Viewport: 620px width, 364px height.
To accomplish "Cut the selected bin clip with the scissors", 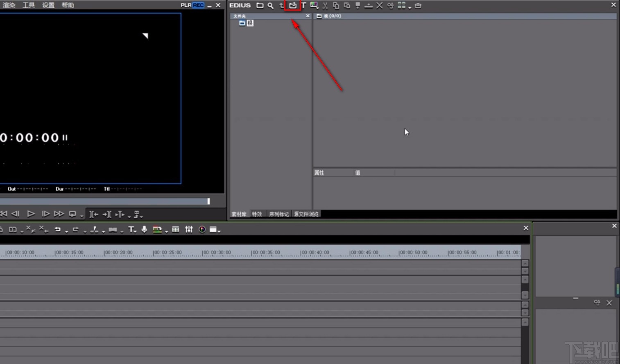I will [325, 5].
